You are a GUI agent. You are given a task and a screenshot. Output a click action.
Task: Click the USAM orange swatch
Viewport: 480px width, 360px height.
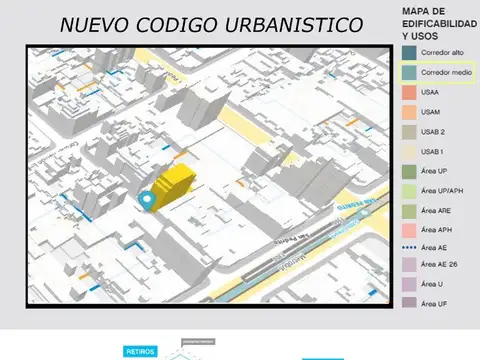click(409, 112)
